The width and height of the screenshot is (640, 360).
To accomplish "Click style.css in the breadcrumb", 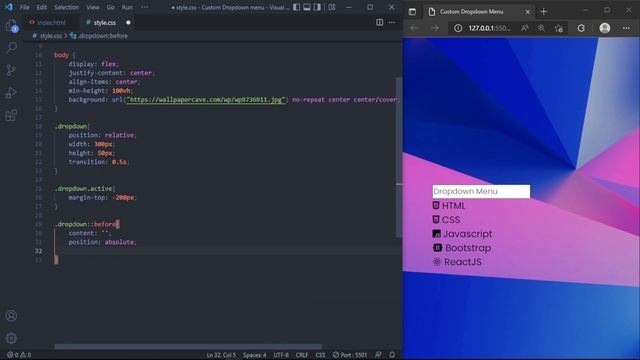I will pyautogui.click(x=51, y=36).
